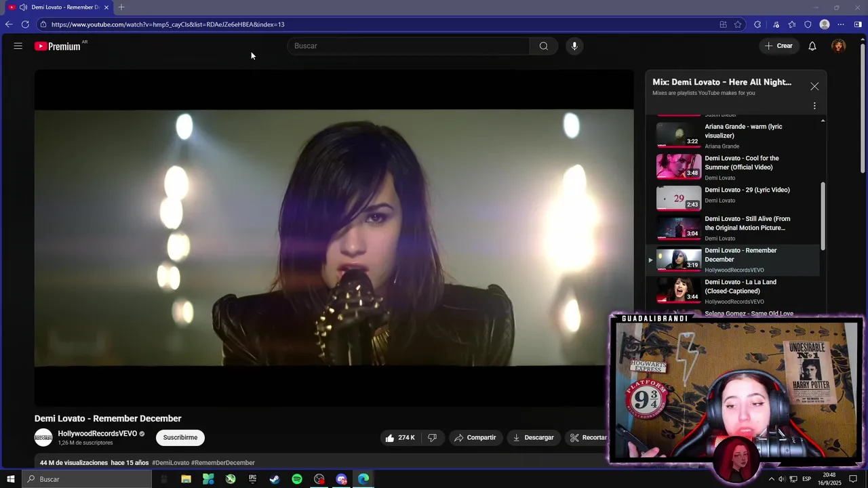Open the Windows notification center icon
Viewport: 868px width, 488px height.
tap(853, 479)
